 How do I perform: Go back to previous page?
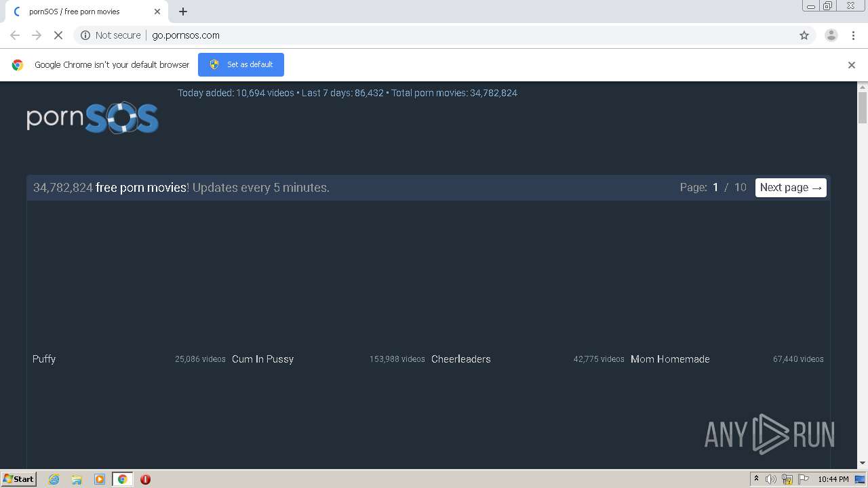15,35
